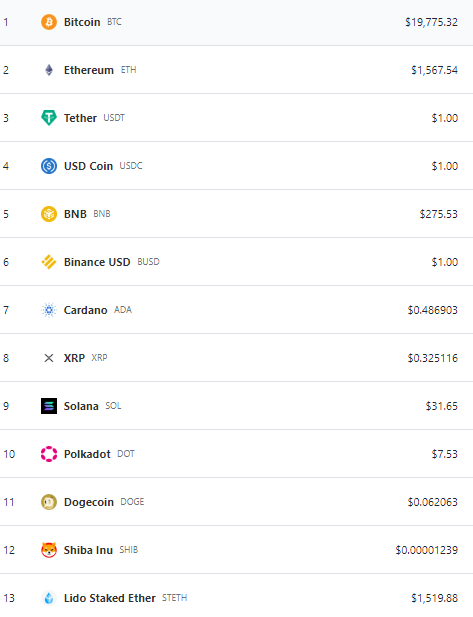Click the Shiba Inu dog logo

[x=49, y=550]
